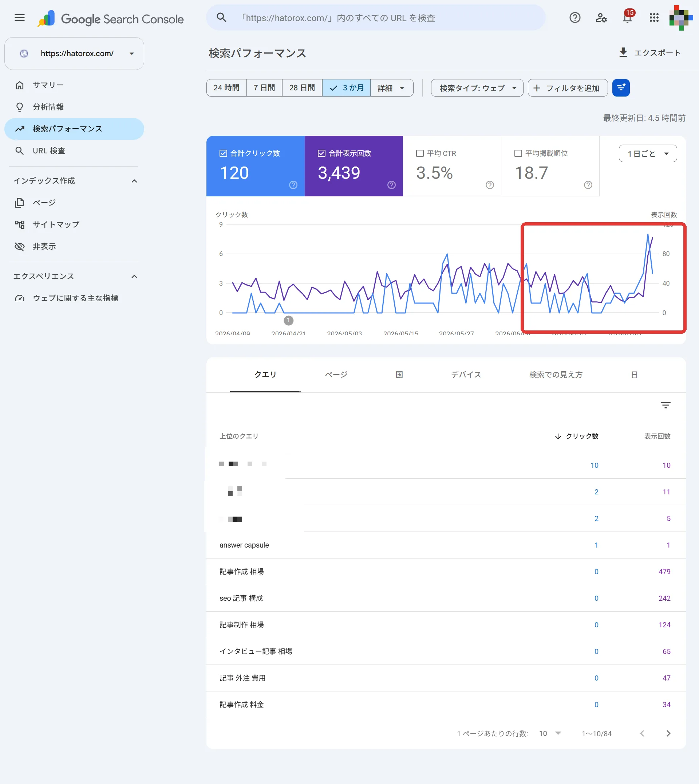Collapse the エクスペリエンス section
This screenshot has width=699, height=784.
point(134,276)
